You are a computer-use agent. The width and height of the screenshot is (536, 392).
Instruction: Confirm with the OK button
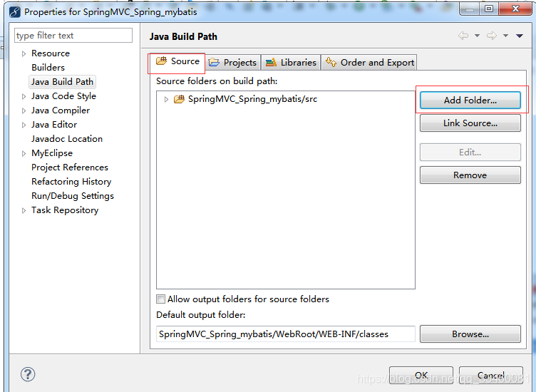pos(421,376)
